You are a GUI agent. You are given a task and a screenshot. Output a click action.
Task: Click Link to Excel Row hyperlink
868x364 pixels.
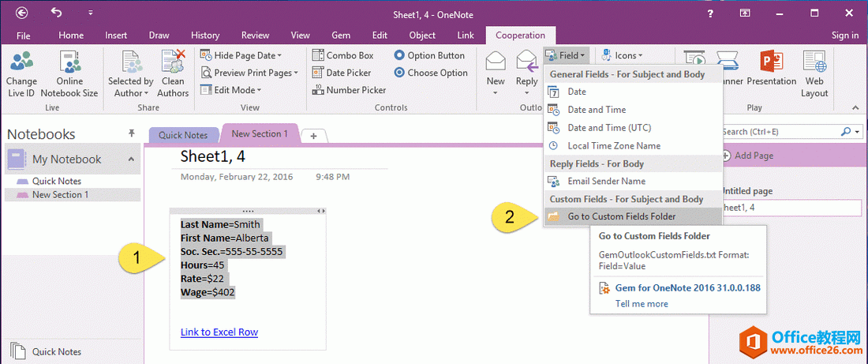[x=219, y=332]
